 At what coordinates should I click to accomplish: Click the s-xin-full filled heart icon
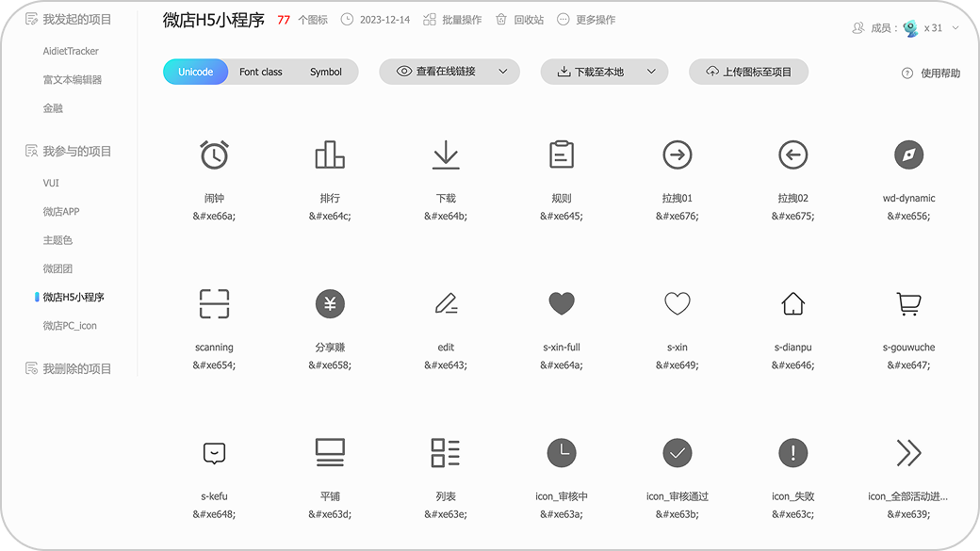[562, 303]
